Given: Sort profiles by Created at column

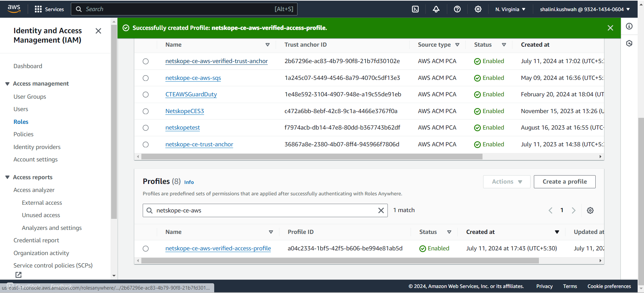Looking at the screenshot, I should point(557,232).
